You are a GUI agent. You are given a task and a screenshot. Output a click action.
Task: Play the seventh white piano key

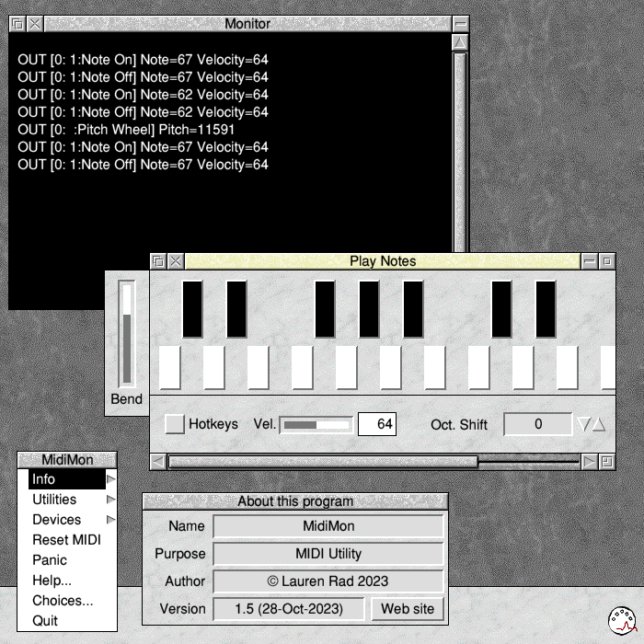[434, 367]
